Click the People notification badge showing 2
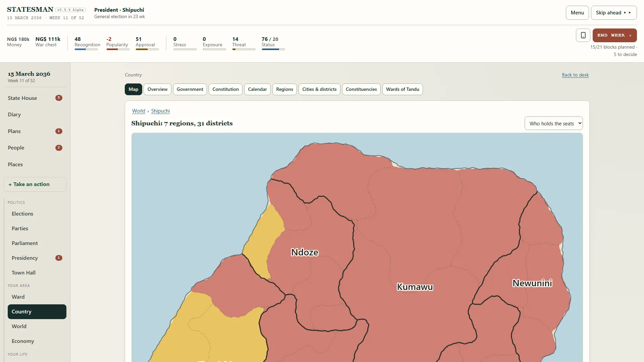 point(59,147)
